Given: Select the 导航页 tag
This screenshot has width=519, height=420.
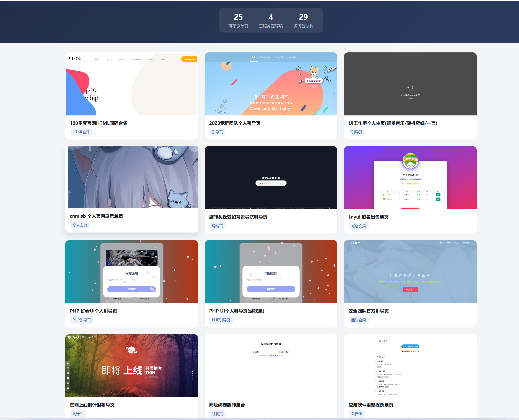Looking at the screenshot, I should tap(217, 226).
